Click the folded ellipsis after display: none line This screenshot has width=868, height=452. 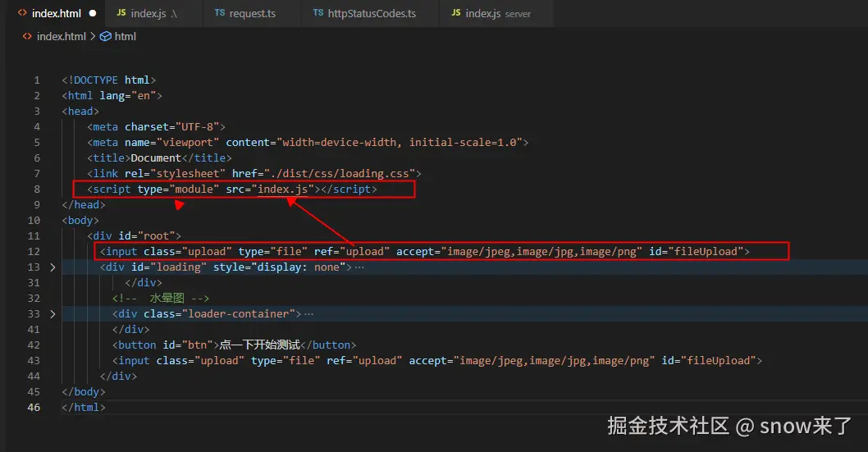pyautogui.click(x=359, y=267)
